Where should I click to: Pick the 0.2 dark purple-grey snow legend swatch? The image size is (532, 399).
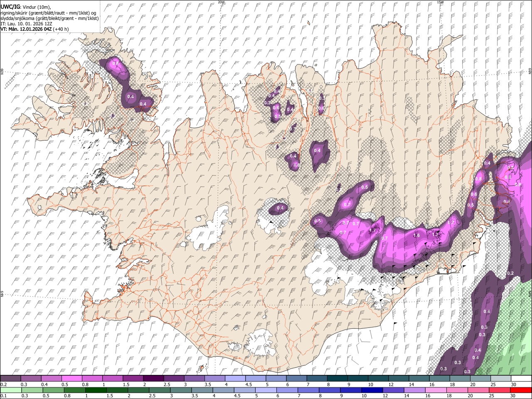coord(10,379)
